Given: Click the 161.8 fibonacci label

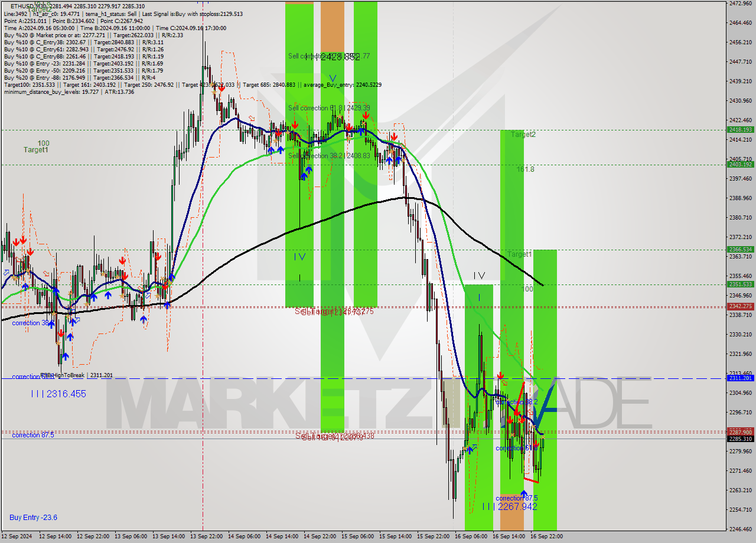Looking at the screenshot, I should click(x=526, y=169).
